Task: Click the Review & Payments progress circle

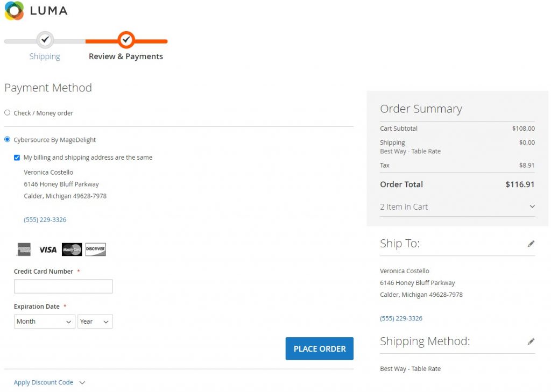Action: coord(126,39)
